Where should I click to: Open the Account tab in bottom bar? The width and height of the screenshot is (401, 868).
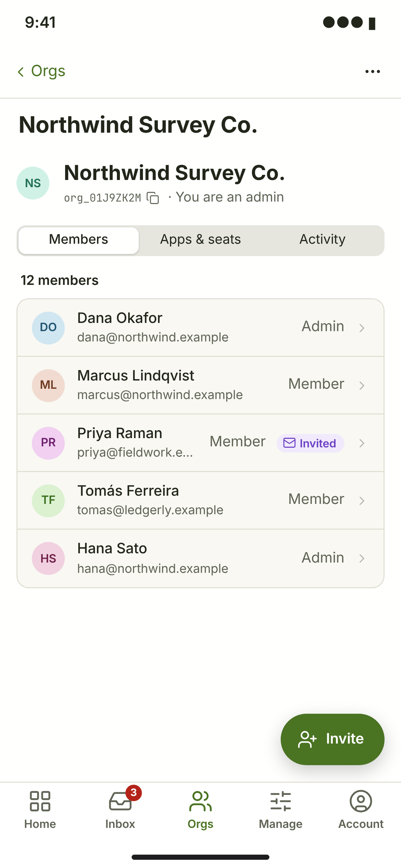[361, 810]
